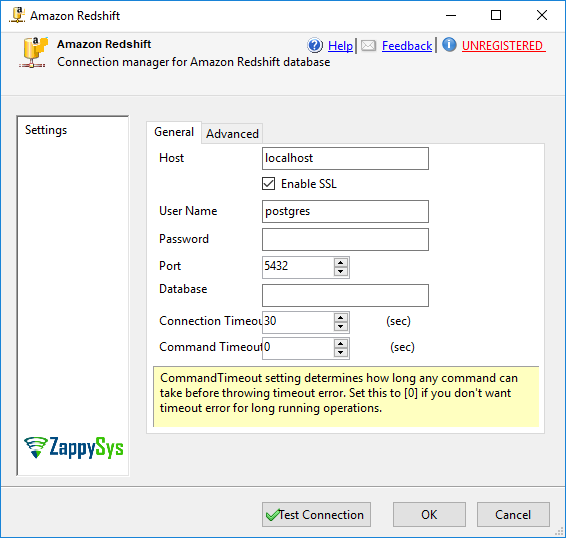Click the Host input field
566x538 pixels.
[345, 158]
